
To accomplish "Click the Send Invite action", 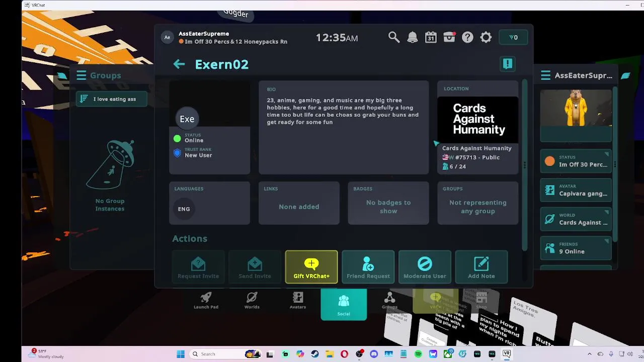I will (255, 267).
